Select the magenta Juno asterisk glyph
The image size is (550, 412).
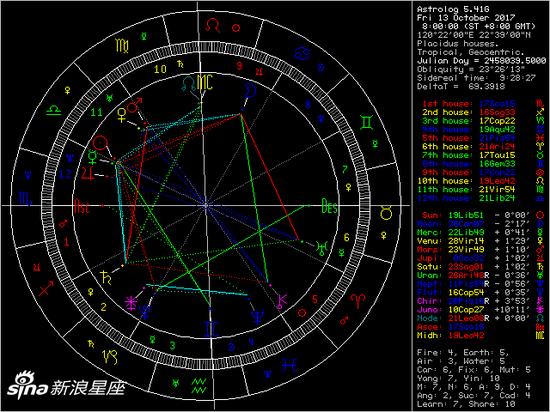pos(131,304)
